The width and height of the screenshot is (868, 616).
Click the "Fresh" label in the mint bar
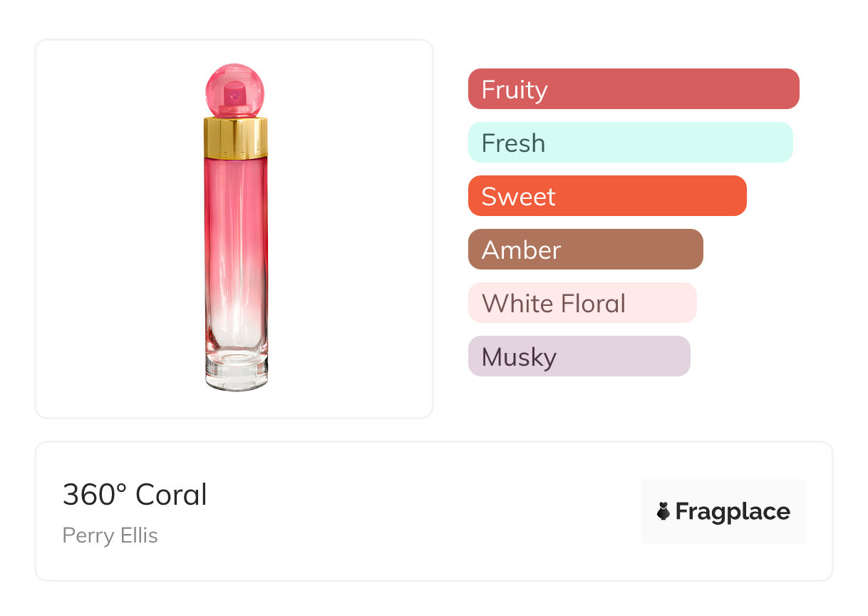coord(513,143)
